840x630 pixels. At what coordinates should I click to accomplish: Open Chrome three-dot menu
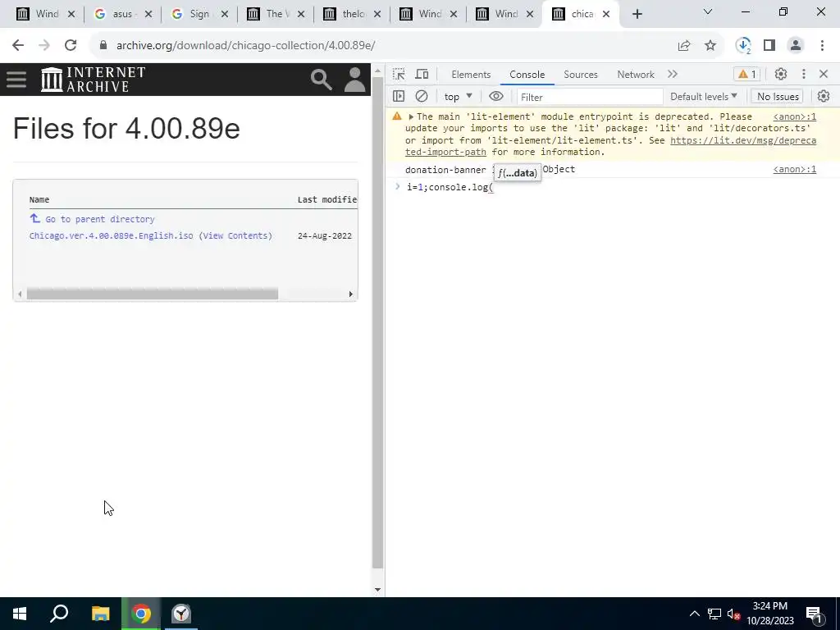pos(822,46)
